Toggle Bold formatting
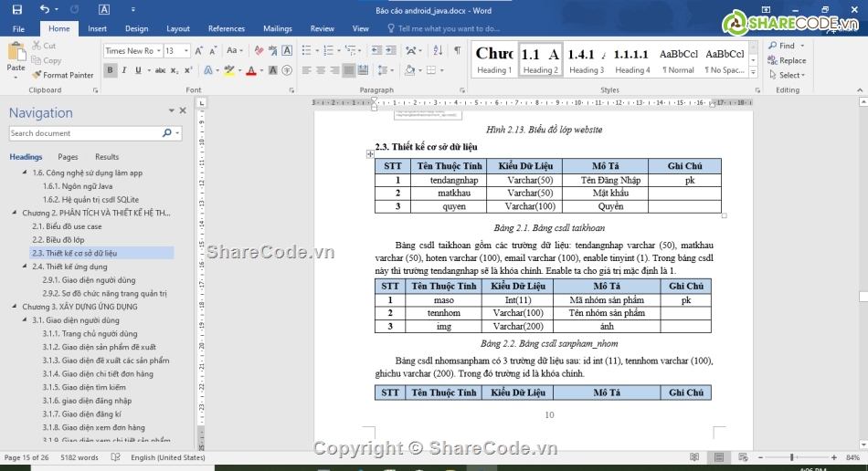Image resolution: width=868 pixels, height=471 pixels. pos(111,70)
